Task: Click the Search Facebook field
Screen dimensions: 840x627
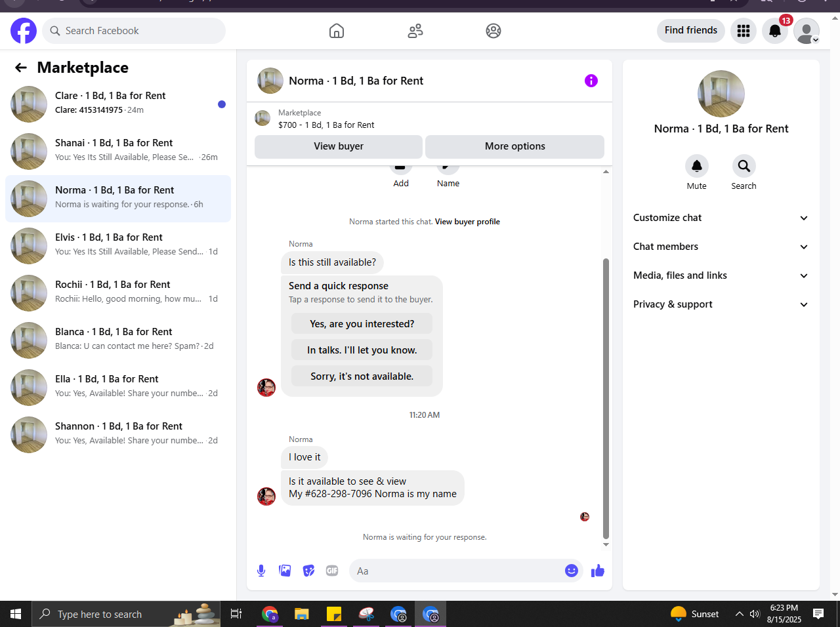Action: [x=134, y=31]
